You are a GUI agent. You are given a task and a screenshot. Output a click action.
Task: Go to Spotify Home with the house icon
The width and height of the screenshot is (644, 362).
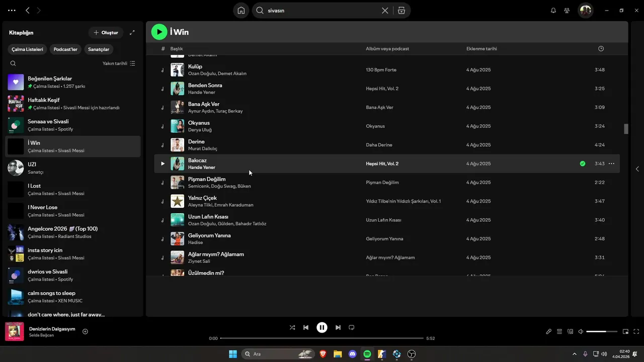point(241,10)
